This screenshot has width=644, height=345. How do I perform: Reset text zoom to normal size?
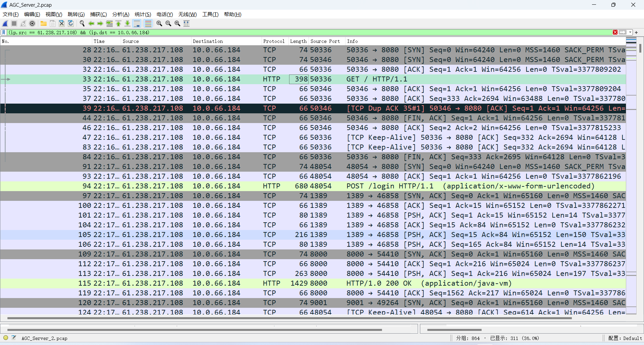177,23
